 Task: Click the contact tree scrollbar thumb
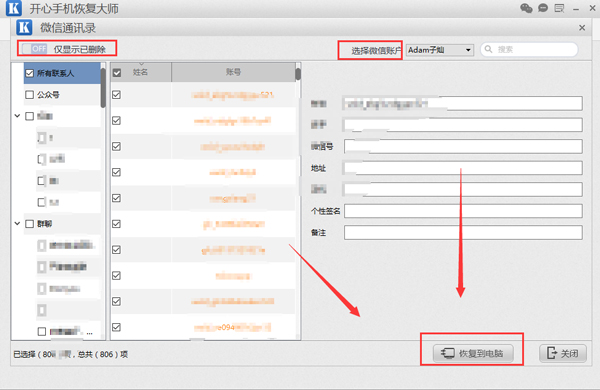pyautogui.click(x=103, y=88)
